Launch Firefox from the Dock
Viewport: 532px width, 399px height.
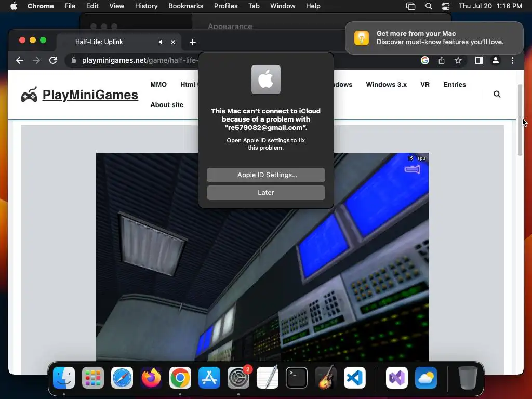[x=151, y=378]
